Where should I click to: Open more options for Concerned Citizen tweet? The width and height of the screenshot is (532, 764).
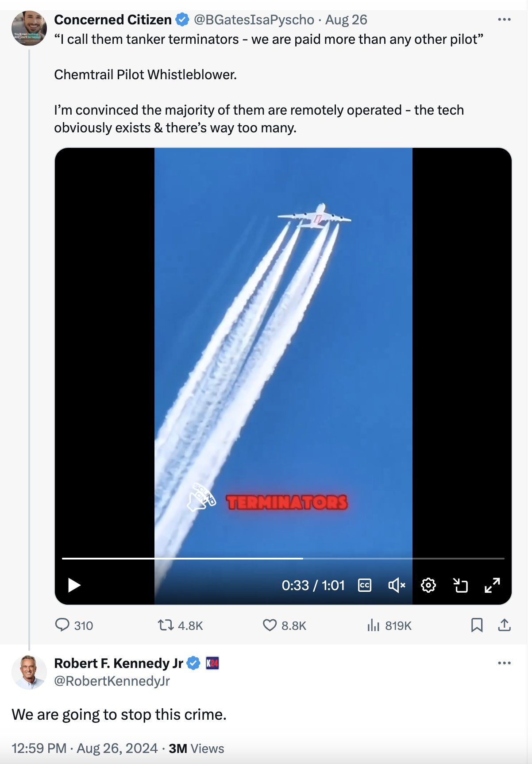(504, 19)
